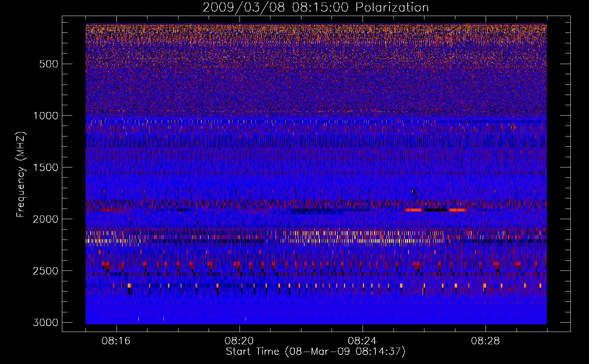Click the 08:16 time tick label
589x364 pixels.
coord(116,341)
